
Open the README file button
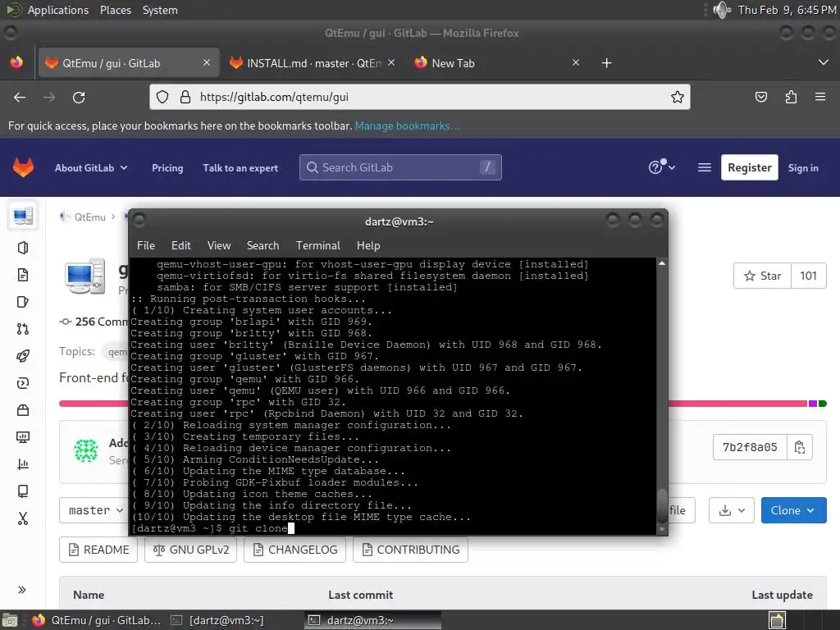98,550
